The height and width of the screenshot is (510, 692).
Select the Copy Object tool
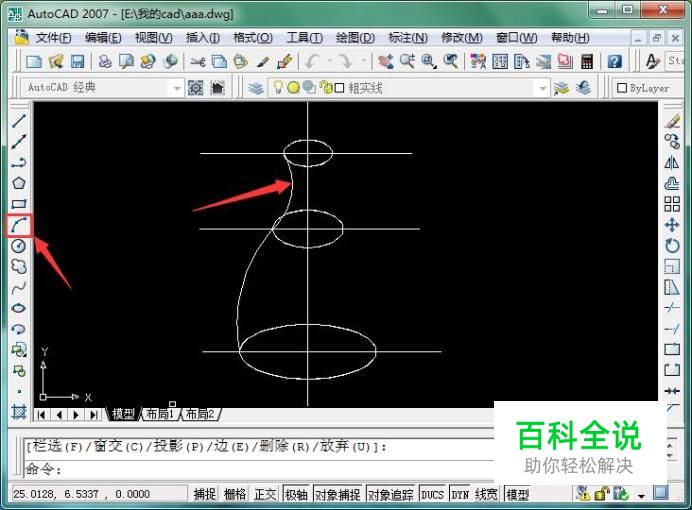tap(672, 141)
